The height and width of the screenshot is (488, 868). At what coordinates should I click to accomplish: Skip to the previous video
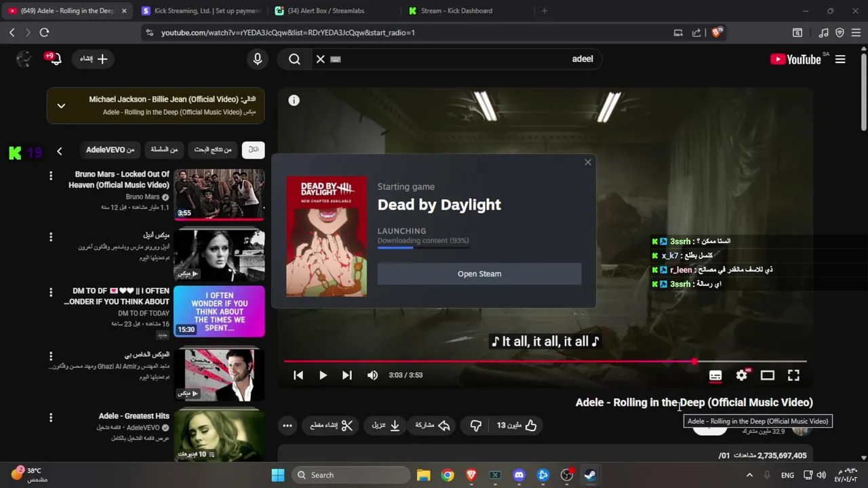tap(298, 375)
